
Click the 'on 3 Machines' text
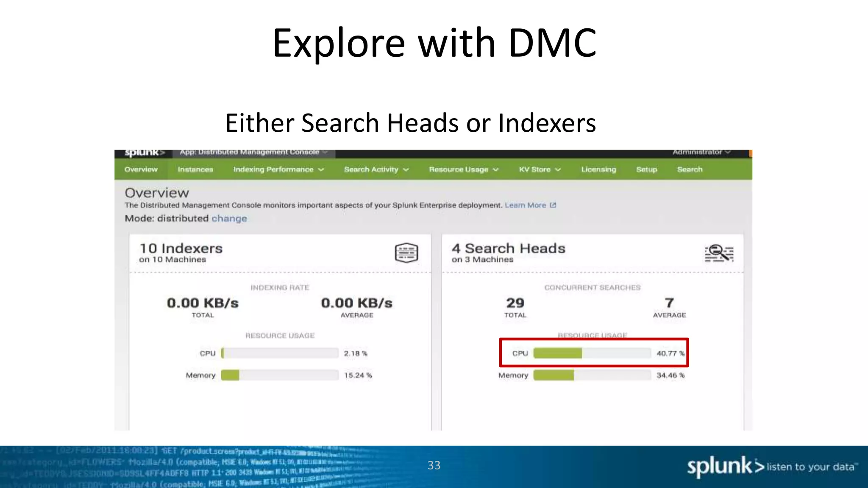[482, 260]
